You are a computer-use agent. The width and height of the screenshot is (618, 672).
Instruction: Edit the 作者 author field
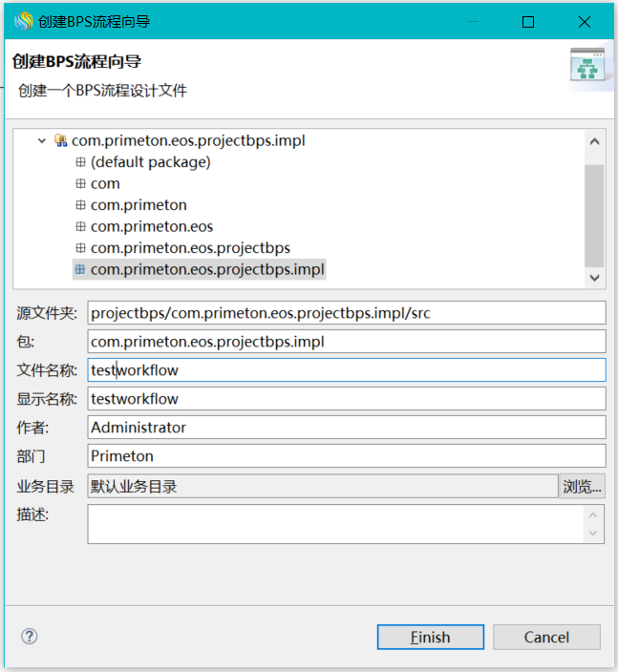point(346,427)
